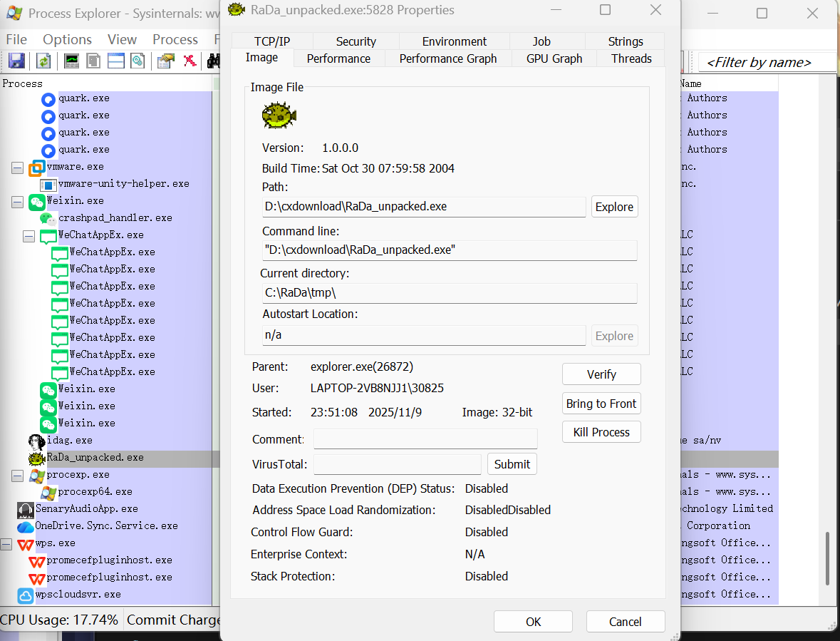Click the vmware-unity-helper.exe process icon
The width and height of the screenshot is (840, 641).
pyautogui.click(x=48, y=185)
